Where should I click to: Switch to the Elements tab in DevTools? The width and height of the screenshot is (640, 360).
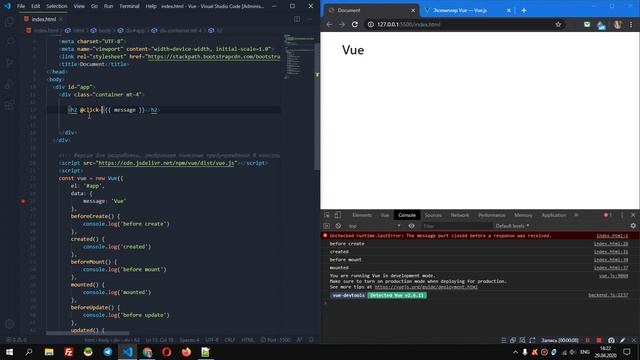pos(362,215)
